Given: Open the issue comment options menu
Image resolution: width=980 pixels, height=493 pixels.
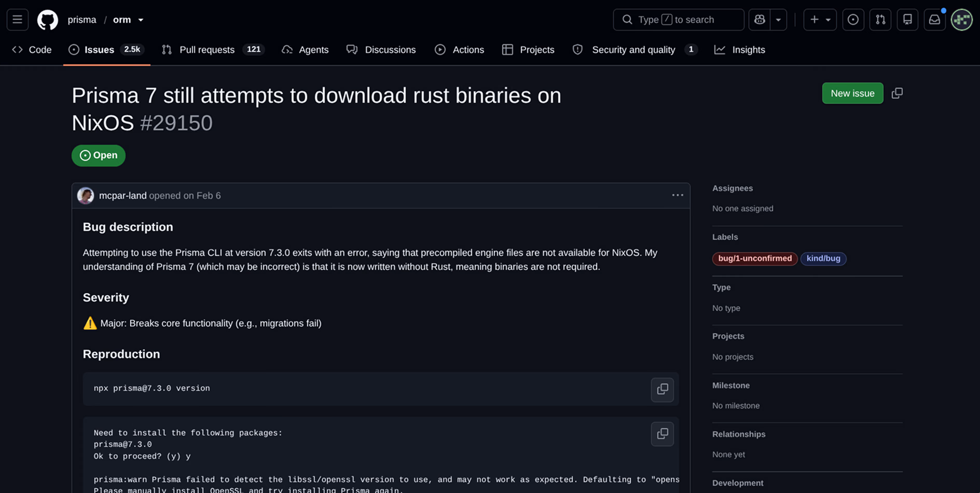Looking at the screenshot, I should (x=678, y=195).
